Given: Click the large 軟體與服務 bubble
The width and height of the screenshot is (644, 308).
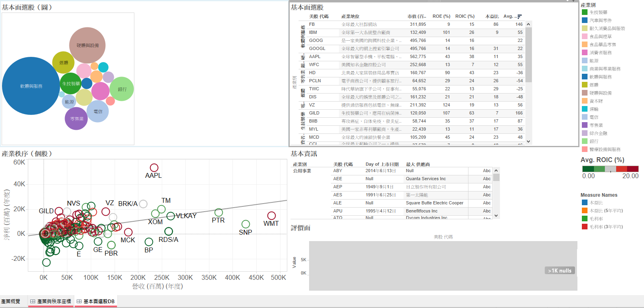Looking at the screenshot, I should (31, 86).
